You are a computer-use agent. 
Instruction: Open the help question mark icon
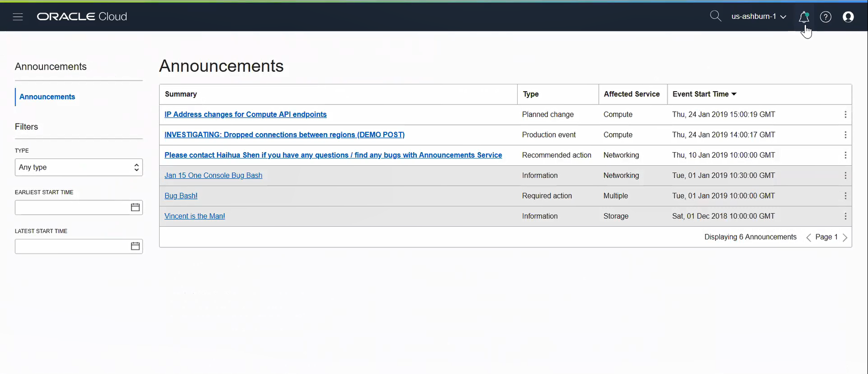pos(826,17)
